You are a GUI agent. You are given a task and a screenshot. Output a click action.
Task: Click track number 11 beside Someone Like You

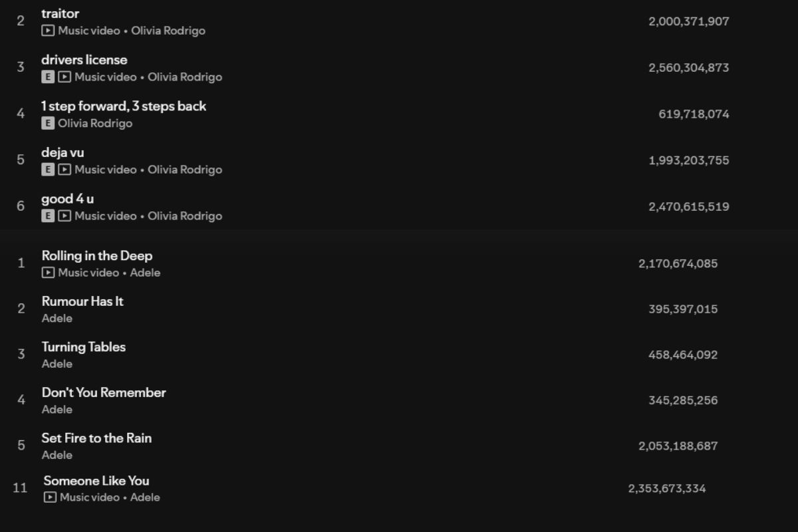coord(20,488)
